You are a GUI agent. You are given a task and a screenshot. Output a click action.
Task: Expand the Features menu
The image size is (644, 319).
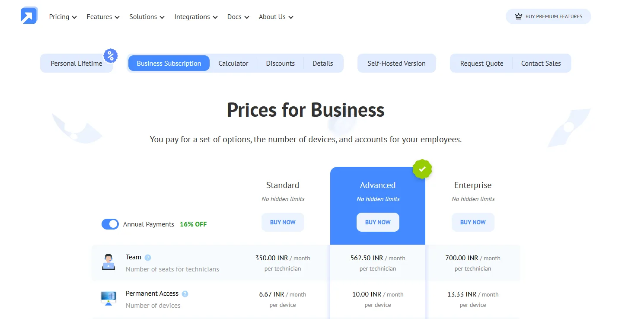103,17
